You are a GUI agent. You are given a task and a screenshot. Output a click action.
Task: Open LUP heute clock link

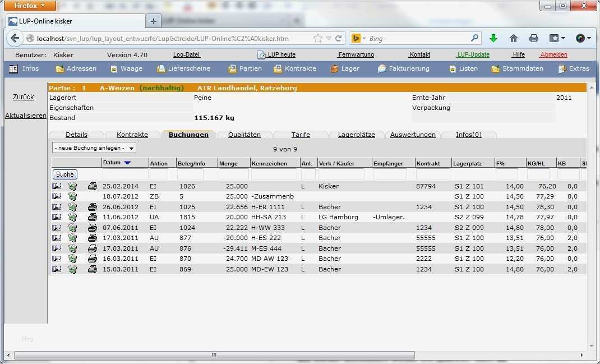276,55
